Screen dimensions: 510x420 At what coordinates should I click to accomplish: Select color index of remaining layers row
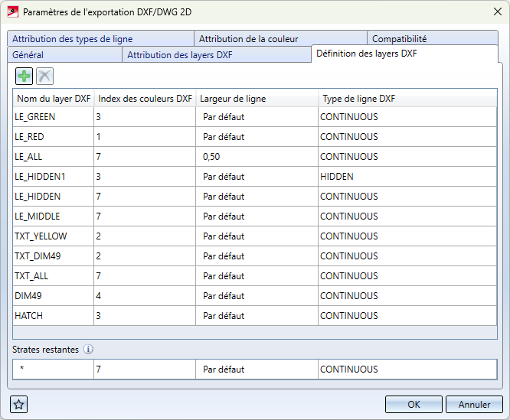pos(145,370)
